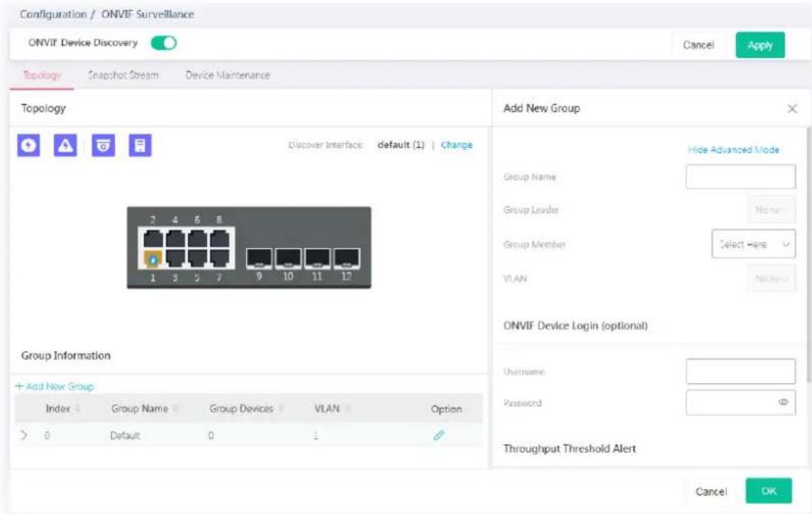Close the Add New Group panel
The width and height of the screenshot is (812, 514).
click(x=792, y=109)
